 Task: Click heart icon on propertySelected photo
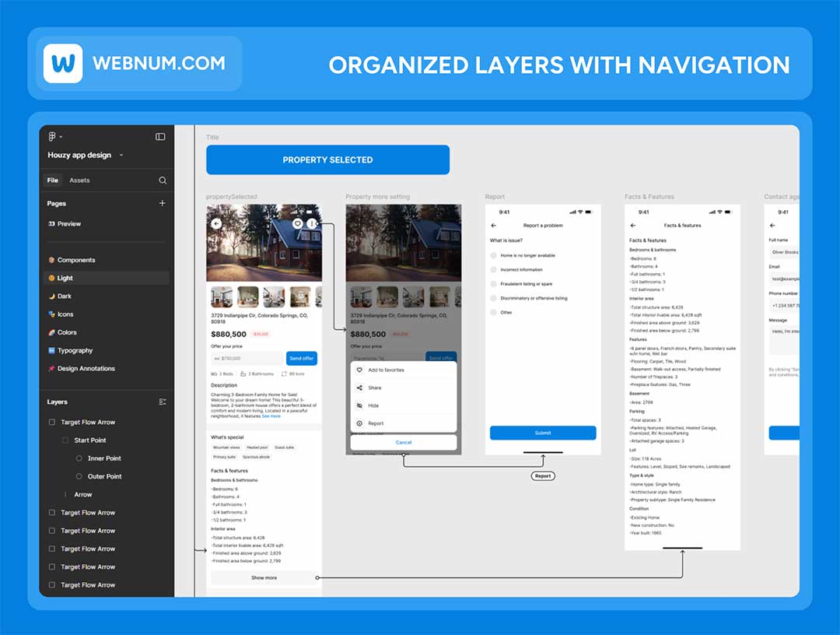[297, 223]
